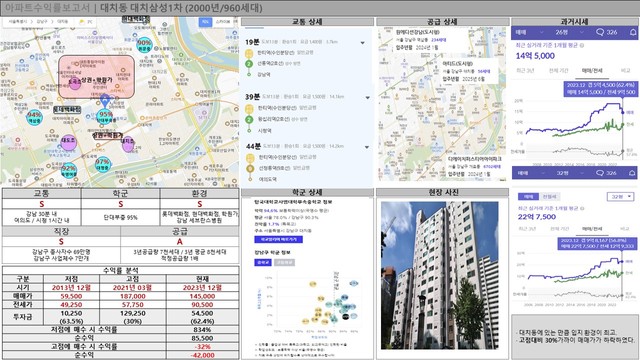The height and width of the screenshot is (360, 640).
Task: Click the -32% return value cell
Action: pos(202,347)
